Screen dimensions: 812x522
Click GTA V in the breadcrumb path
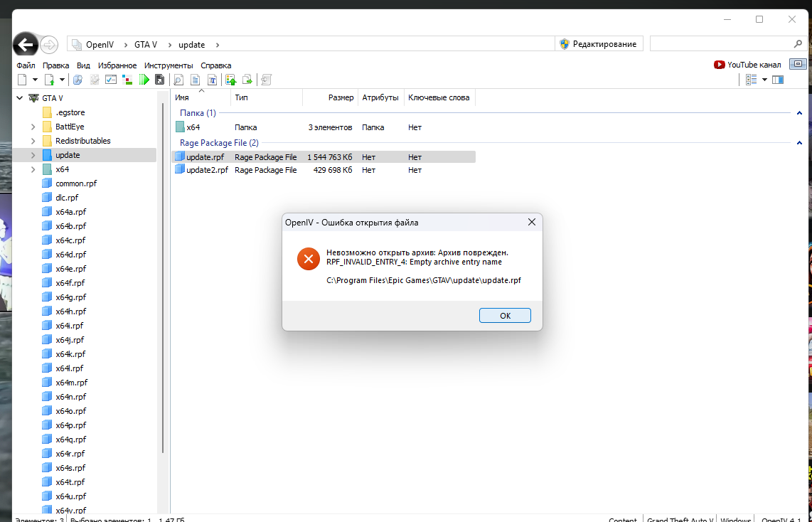pos(146,45)
